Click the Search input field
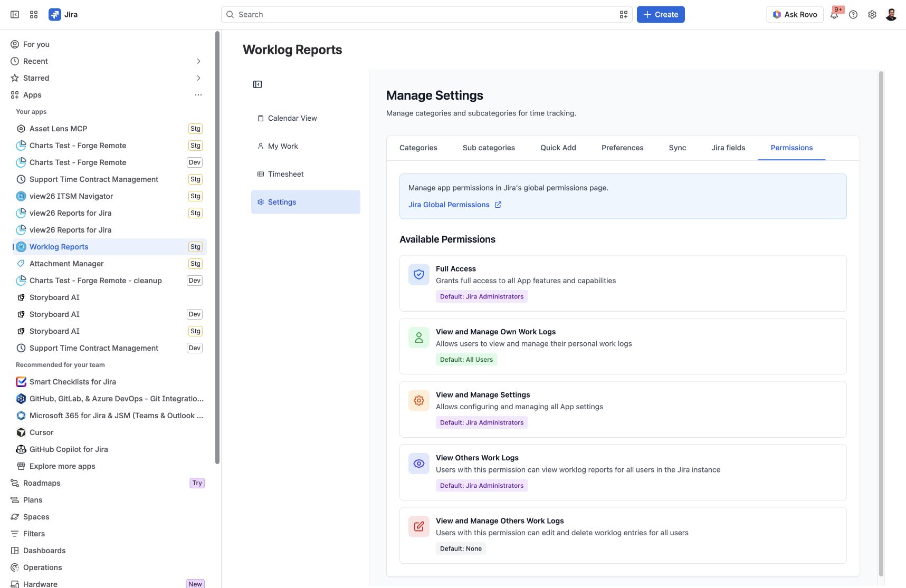This screenshot has height=588, width=906. 426,15
